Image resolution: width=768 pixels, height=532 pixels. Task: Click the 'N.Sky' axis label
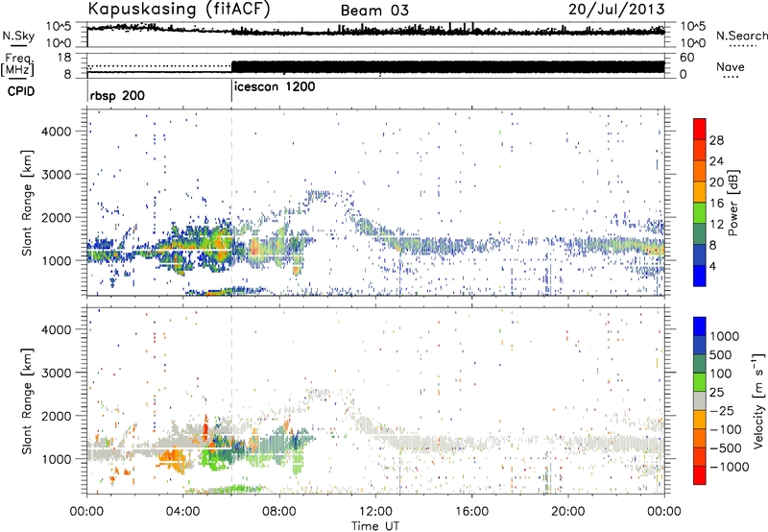(18, 36)
